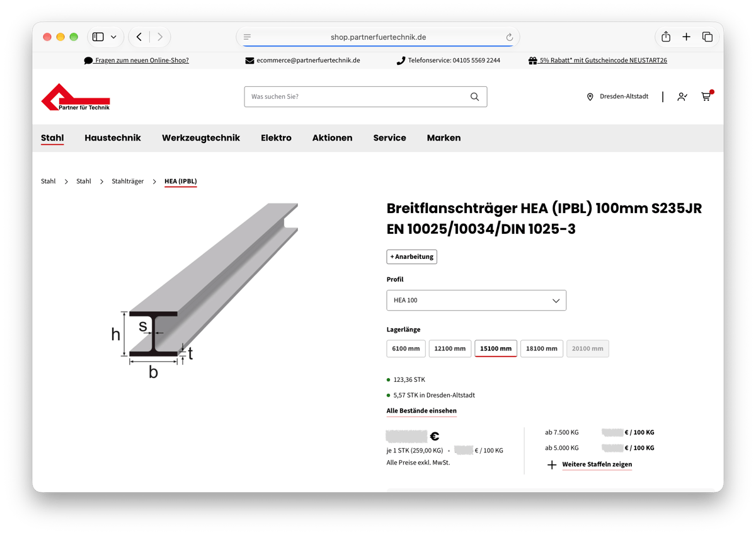756x535 pixels.
Task: Select Lagerlänge 15100 mm
Action: pos(496,348)
